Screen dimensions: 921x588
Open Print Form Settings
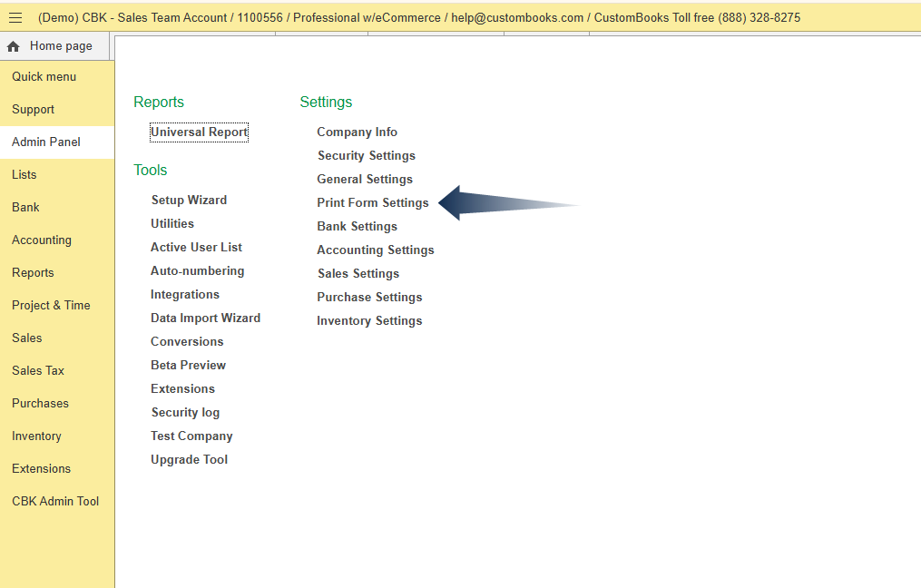coord(372,203)
